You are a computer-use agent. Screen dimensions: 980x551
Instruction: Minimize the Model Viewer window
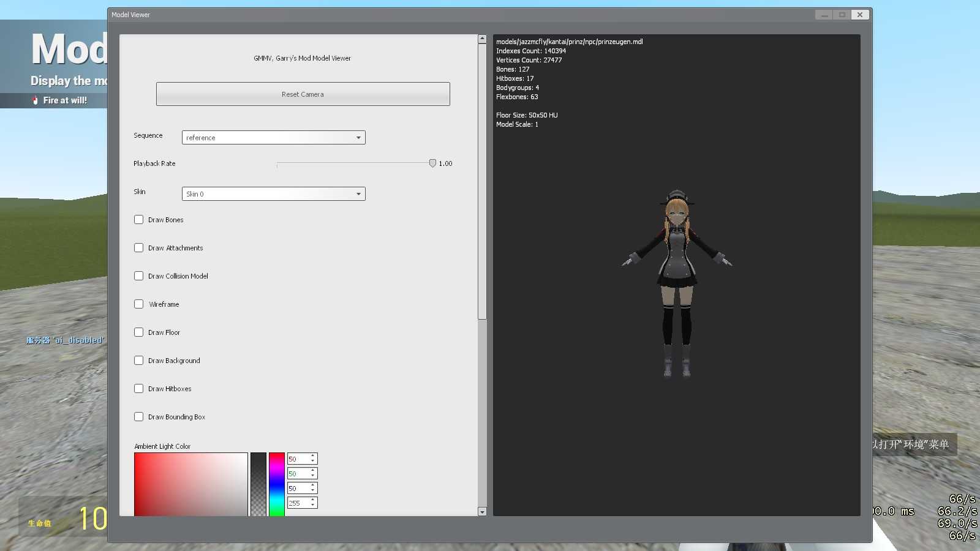tap(824, 15)
